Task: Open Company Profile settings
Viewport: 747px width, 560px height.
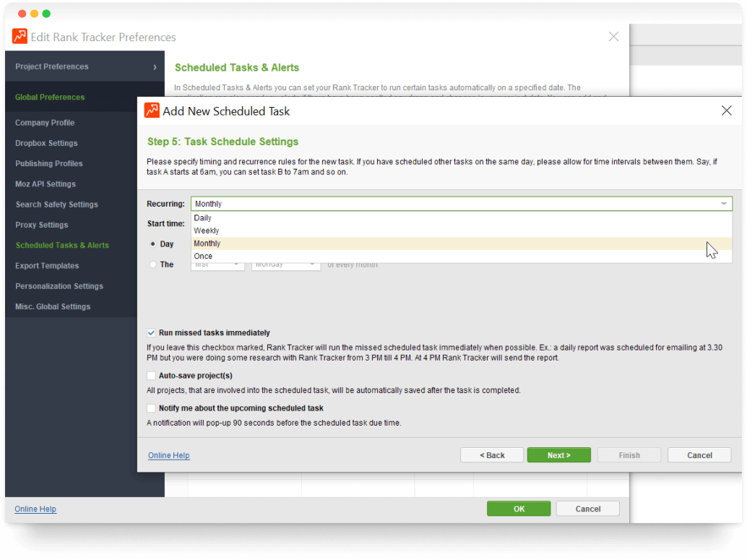Action: click(45, 123)
